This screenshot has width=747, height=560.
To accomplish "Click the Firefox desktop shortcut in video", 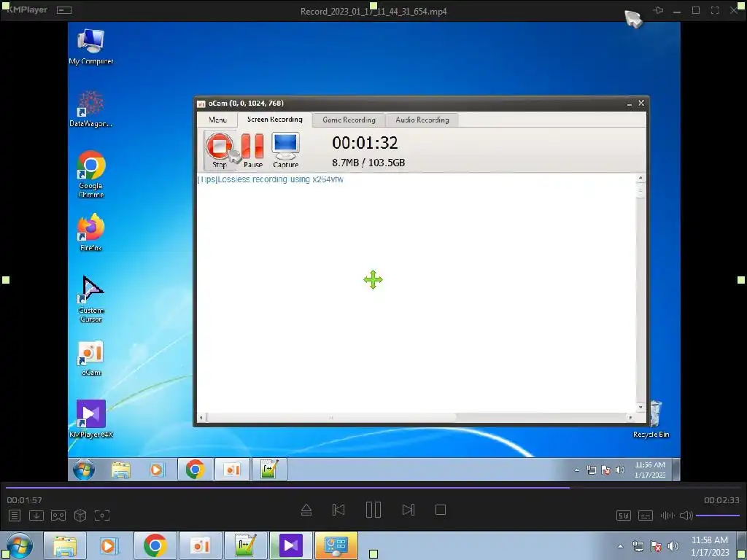I will (90, 233).
